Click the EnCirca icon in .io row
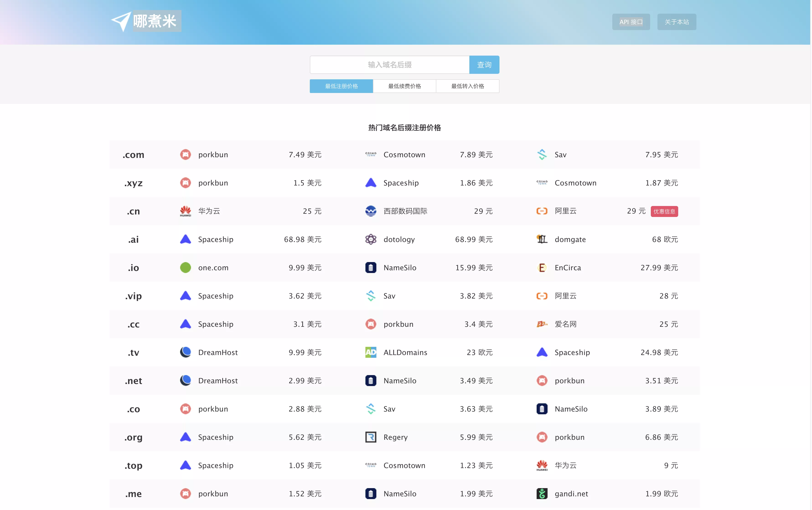 [x=542, y=268]
